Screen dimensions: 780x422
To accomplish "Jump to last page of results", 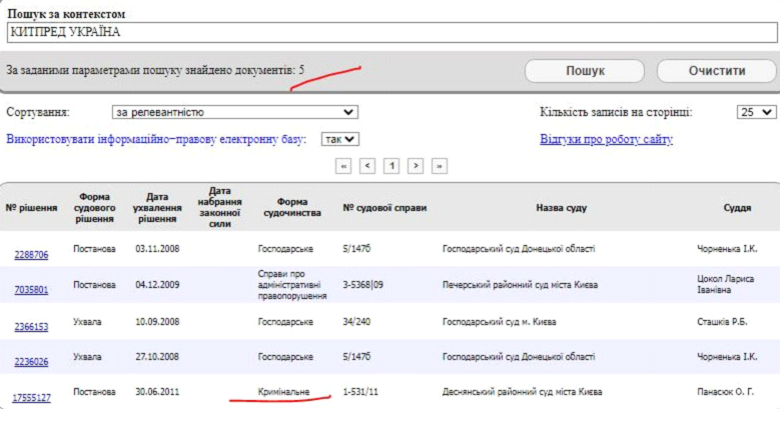I will pos(439,166).
